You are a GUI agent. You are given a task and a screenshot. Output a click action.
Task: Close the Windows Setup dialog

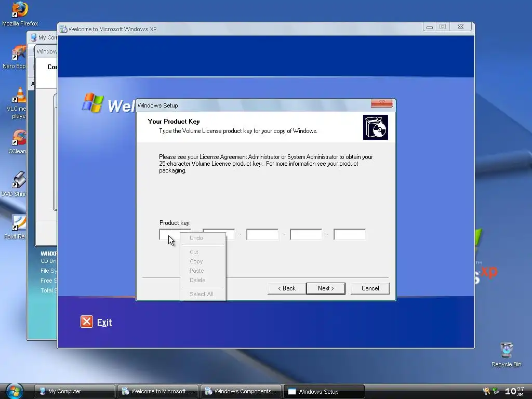pyautogui.click(x=382, y=103)
